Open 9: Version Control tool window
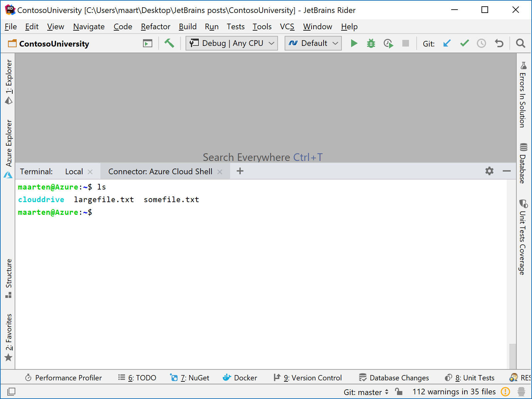Viewport: 532px width, 399px height. click(308, 378)
